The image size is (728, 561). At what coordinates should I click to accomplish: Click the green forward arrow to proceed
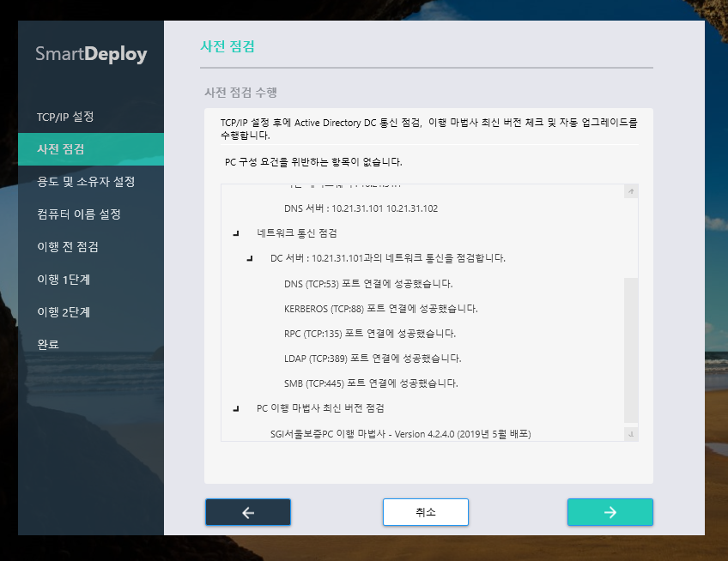pyautogui.click(x=610, y=511)
